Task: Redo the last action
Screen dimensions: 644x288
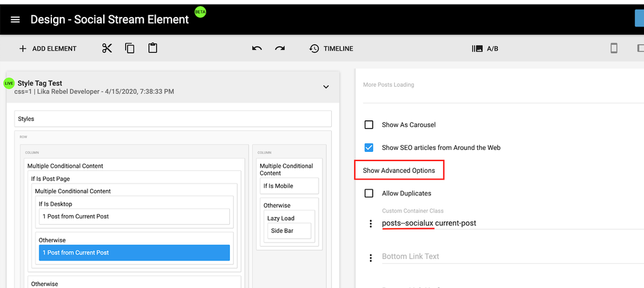Action: click(x=280, y=49)
